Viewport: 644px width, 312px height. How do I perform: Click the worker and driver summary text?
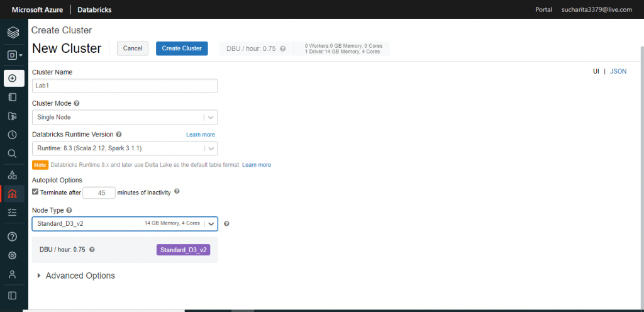(343, 49)
